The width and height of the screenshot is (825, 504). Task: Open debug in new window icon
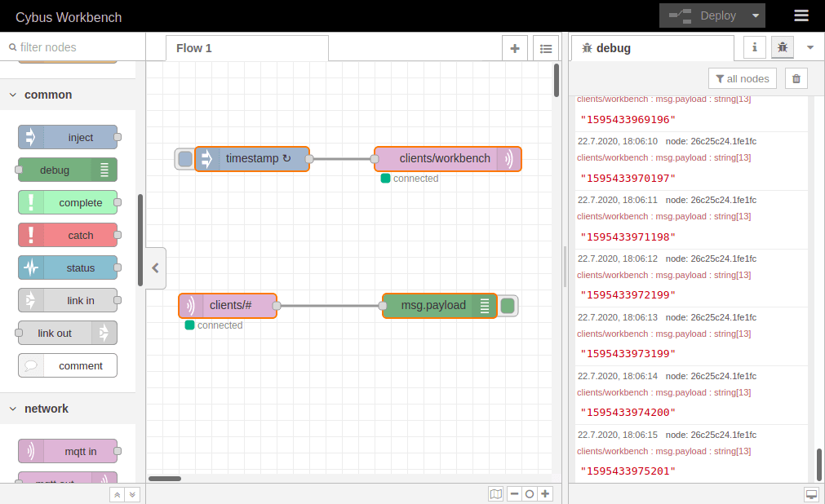click(x=811, y=494)
